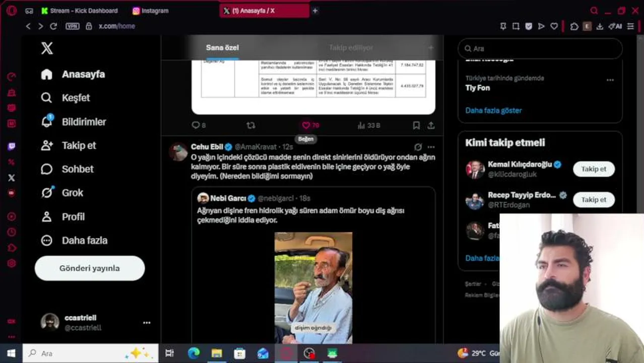Viewport: 644px width, 363px height.
Task: Click the X logo above Anasayfa
Action: [x=47, y=48]
